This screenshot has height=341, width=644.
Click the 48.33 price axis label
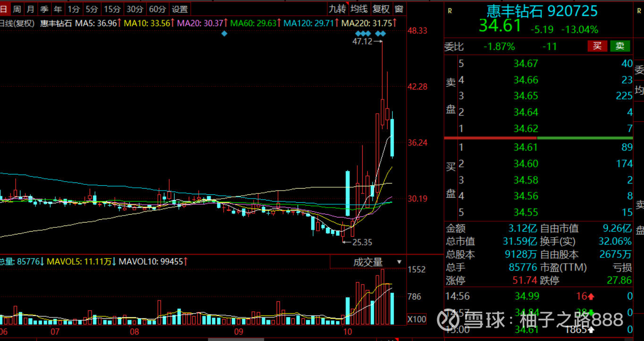[417, 30]
